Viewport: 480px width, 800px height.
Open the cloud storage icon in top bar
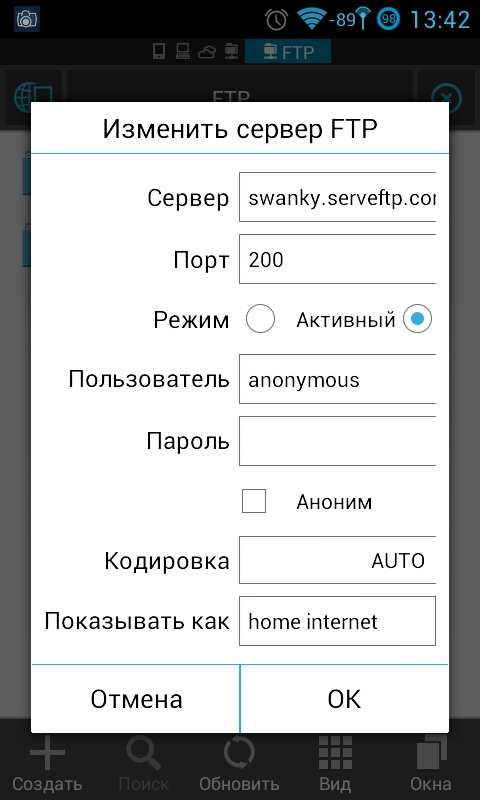click(207, 52)
